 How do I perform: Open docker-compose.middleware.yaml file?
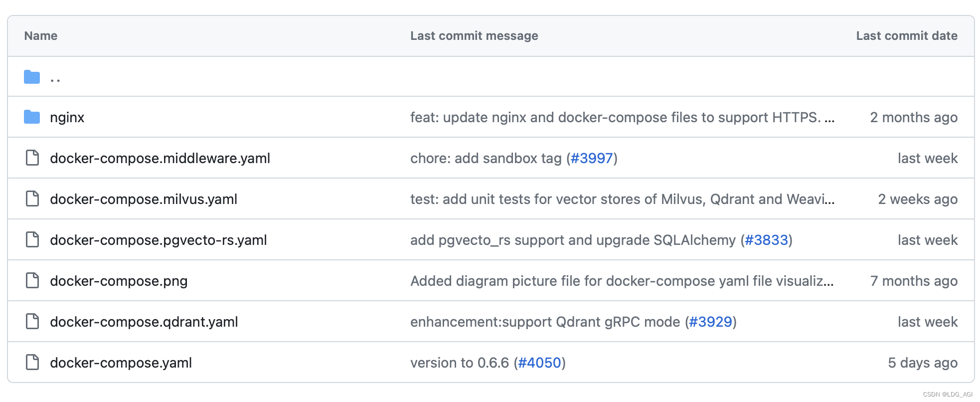[x=160, y=159]
